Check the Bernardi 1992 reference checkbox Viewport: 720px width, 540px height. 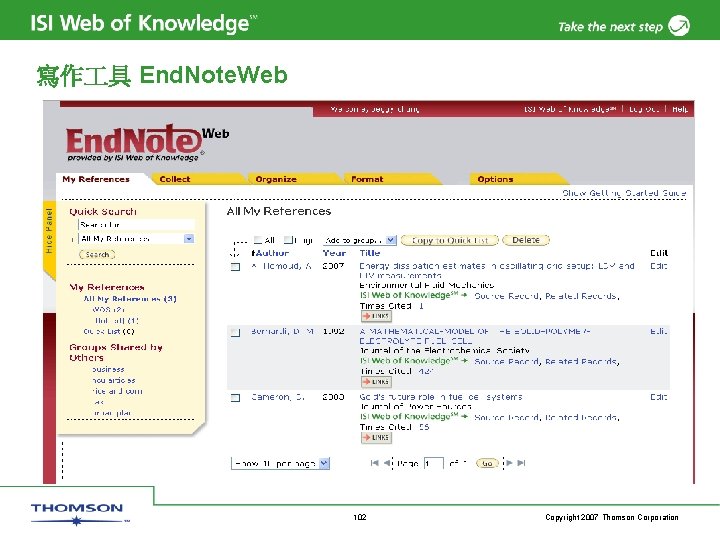[236, 332]
